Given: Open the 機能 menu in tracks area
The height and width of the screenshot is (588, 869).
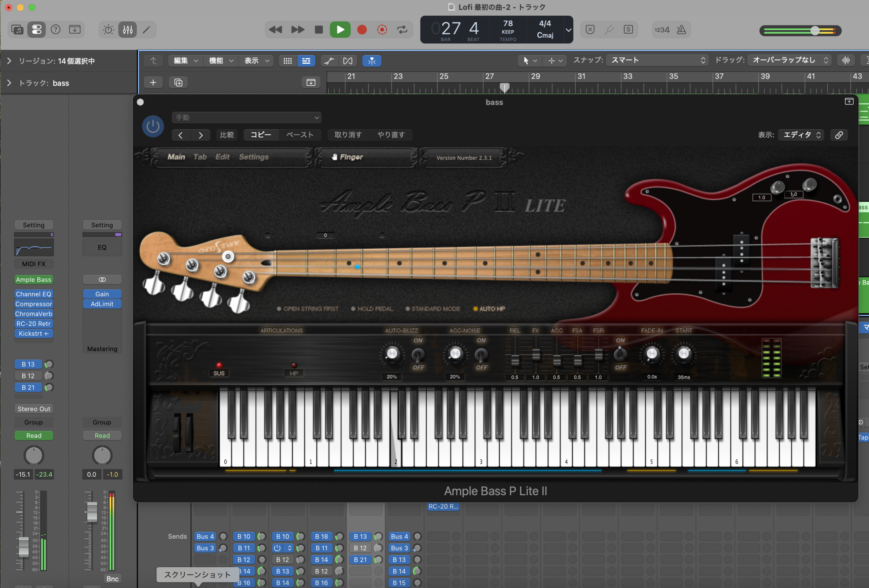Looking at the screenshot, I should (221, 60).
